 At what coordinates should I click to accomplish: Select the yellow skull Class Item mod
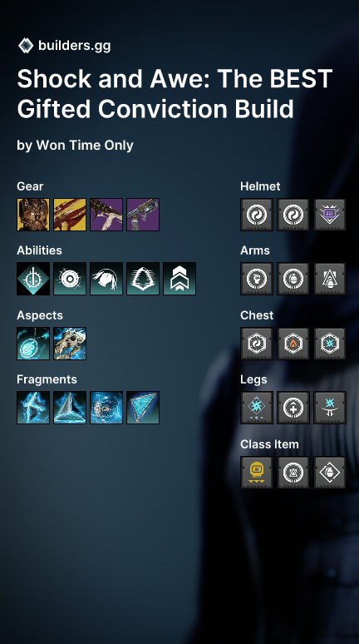point(257,473)
